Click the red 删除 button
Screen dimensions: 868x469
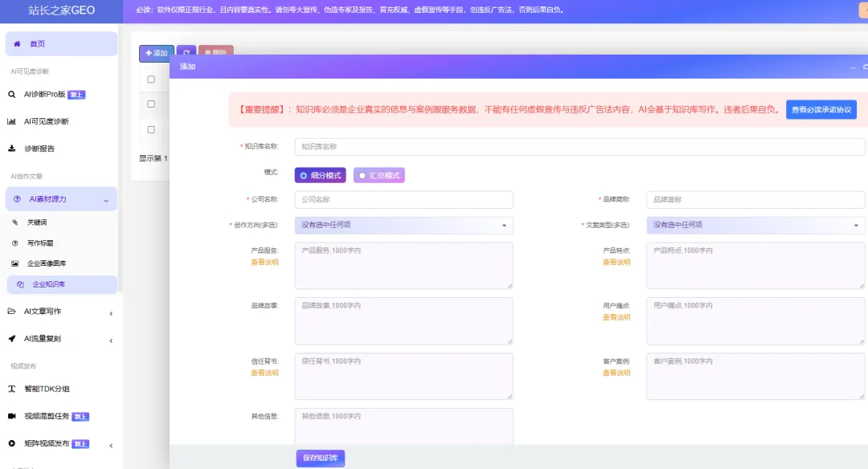(216, 51)
